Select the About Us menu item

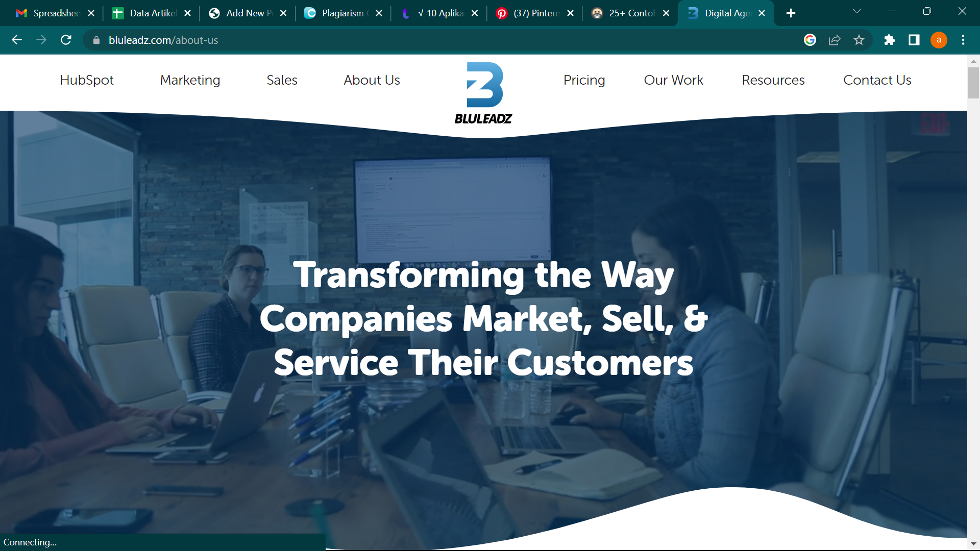[x=372, y=80]
